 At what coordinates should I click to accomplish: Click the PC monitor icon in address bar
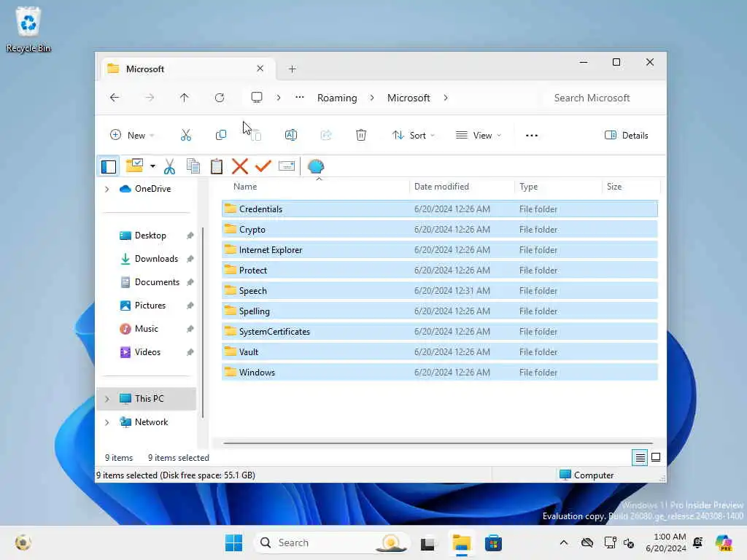[x=257, y=98]
